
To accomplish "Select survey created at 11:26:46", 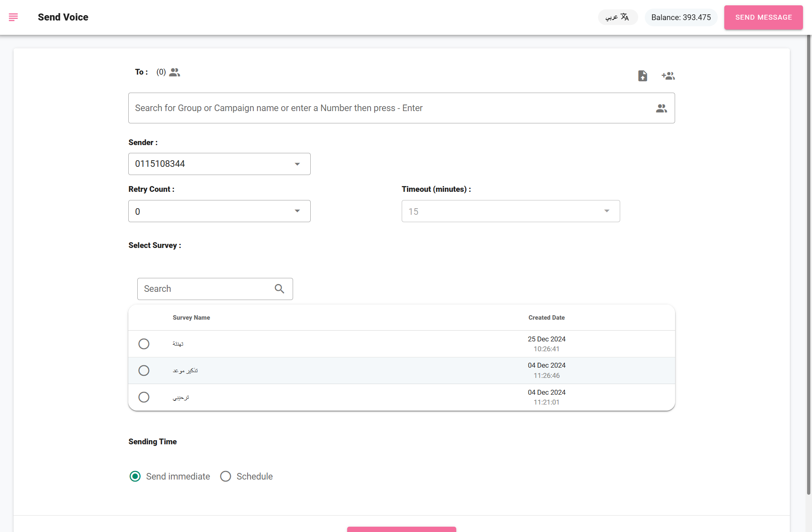I will (143, 371).
